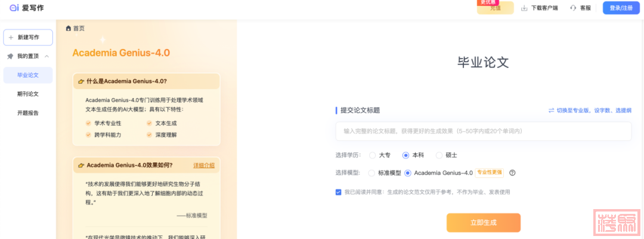Collapse the 我的置顶 section chevron
Screen dimensions: 644x239
coord(47,56)
